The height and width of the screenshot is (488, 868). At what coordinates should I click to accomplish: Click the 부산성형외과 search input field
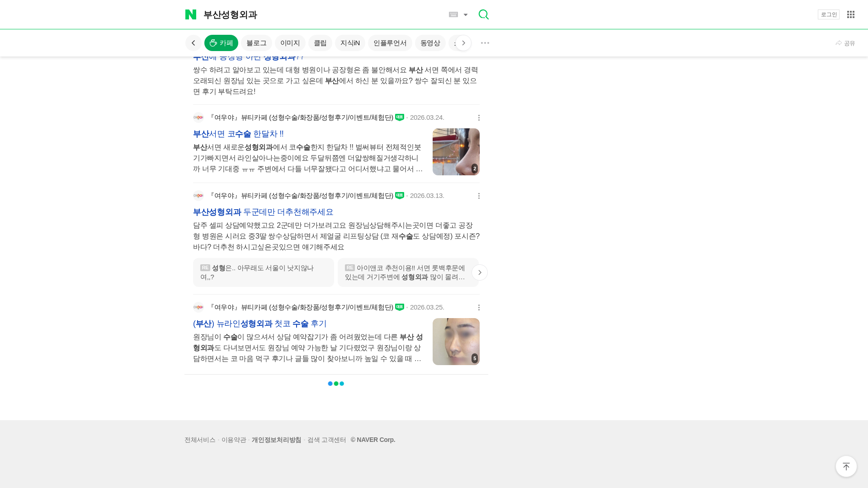(x=323, y=14)
